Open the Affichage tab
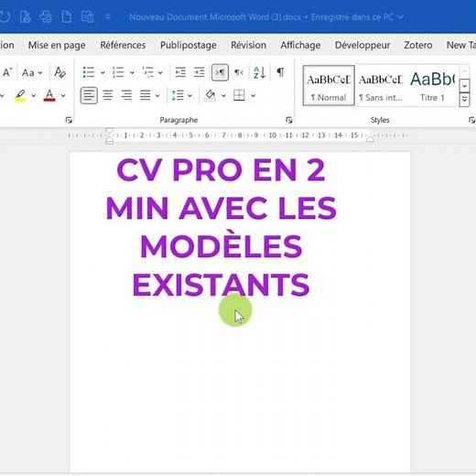476x476 pixels. coord(300,45)
